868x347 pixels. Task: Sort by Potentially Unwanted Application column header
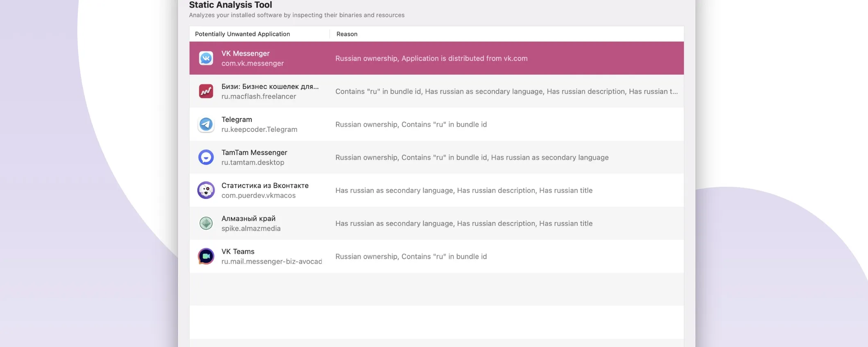(242, 34)
